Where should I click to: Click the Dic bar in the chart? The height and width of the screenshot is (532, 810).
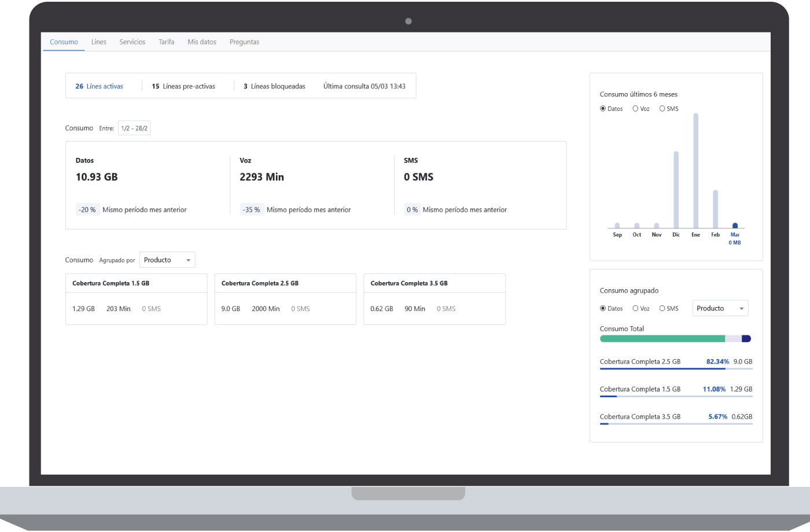[x=676, y=190]
